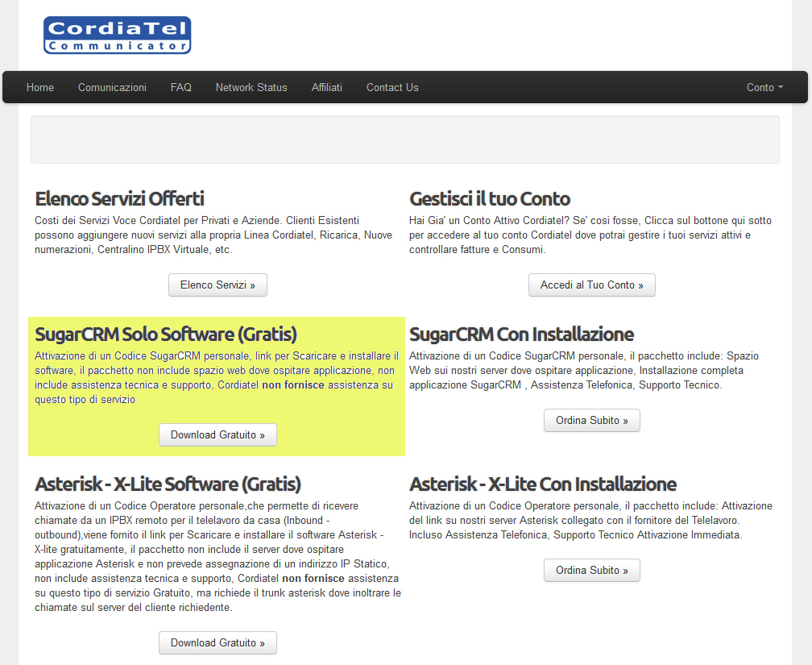Open the Comunicazioni menu item
The height and width of the screenshot is (665, 812).
click(113, 88)
